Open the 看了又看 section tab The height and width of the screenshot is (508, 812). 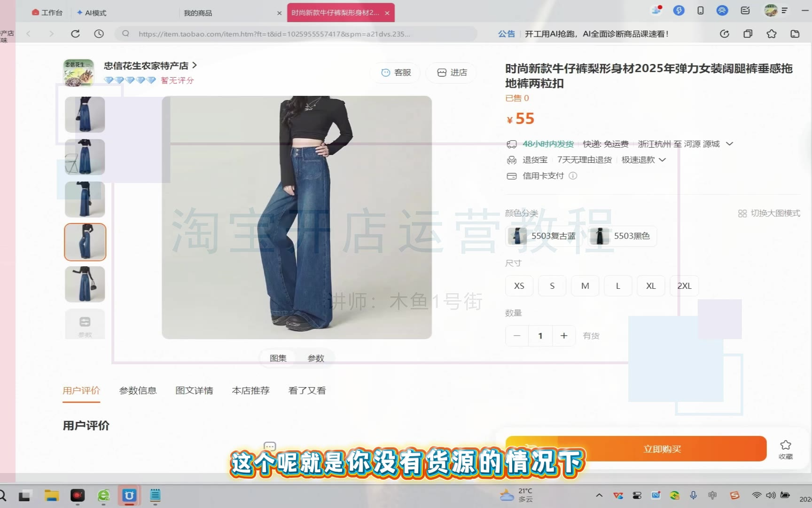[x=307, y=390]
